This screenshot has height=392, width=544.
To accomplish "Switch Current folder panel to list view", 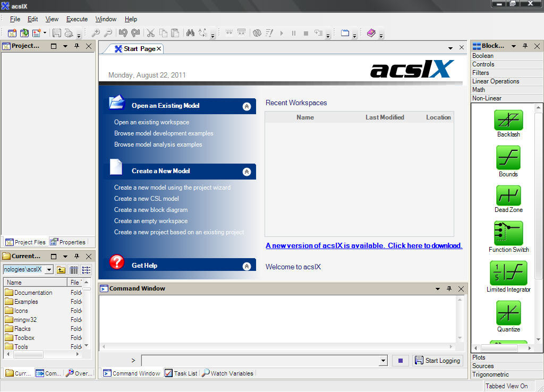I will 87,269.
